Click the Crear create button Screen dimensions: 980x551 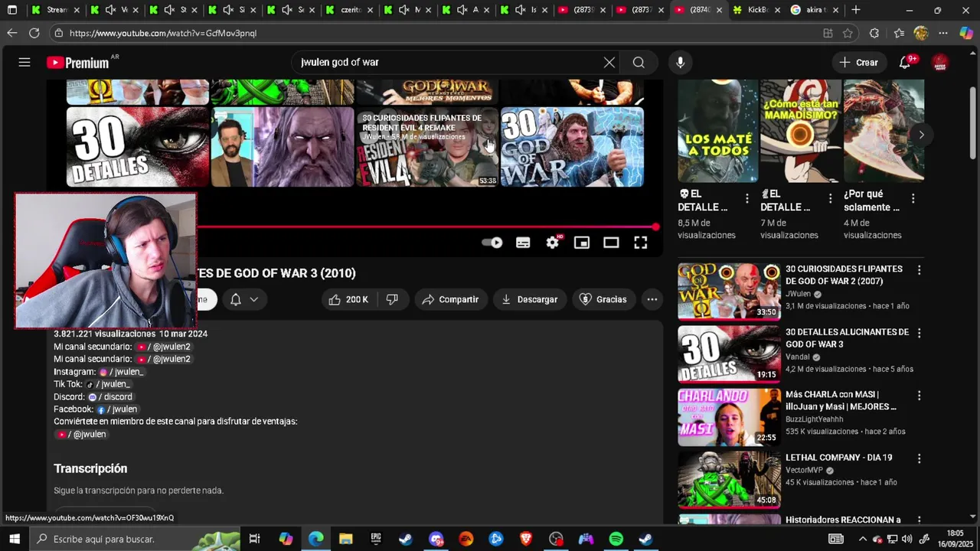pyautogui.click(x=858, y=62)
